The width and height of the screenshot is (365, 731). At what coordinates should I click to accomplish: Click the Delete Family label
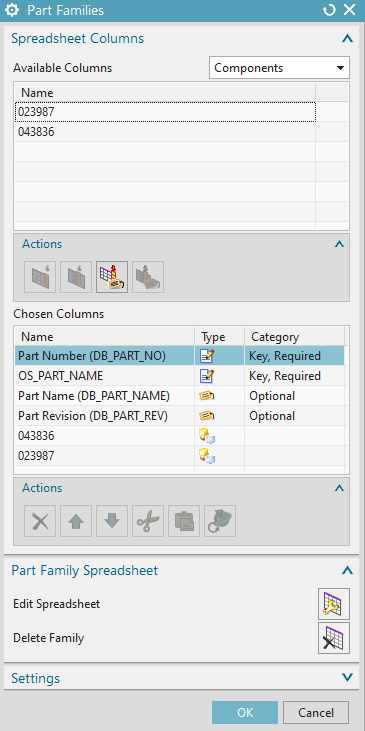click(48, 638)
